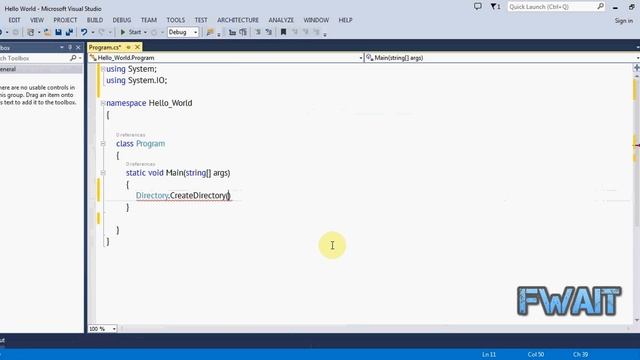Click the Search Toolbox field
Screen dimensions: 640x360
click(34, 58)
